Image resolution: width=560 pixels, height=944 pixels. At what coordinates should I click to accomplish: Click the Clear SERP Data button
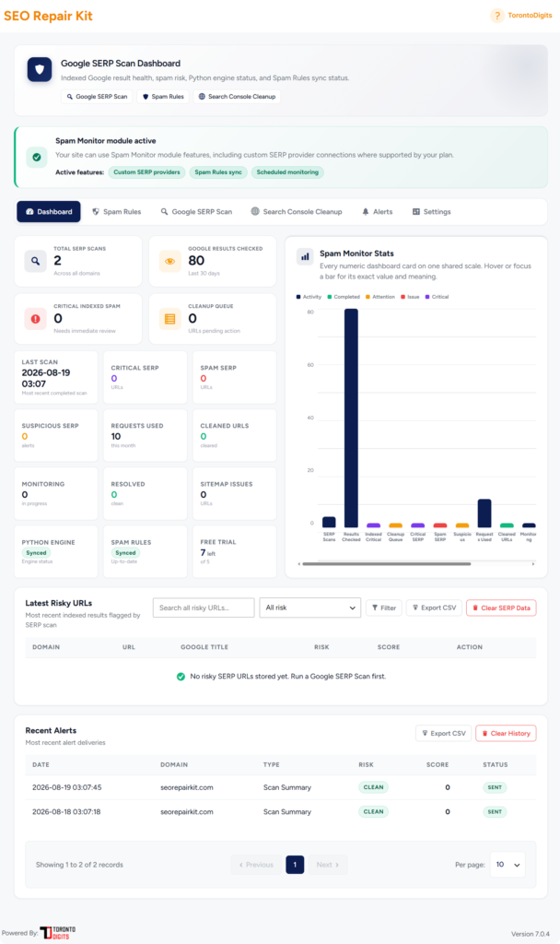tap(501, 608)
